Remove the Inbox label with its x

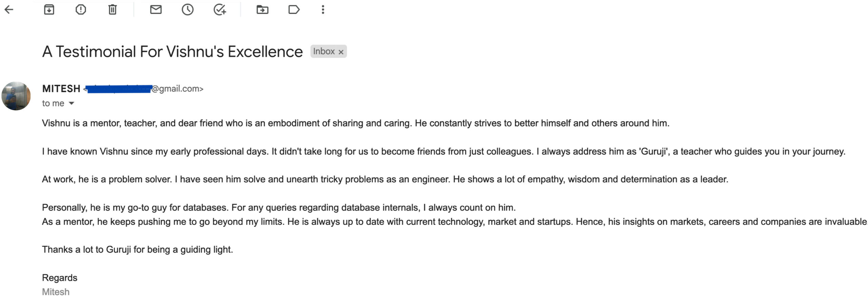pos(341,52)
